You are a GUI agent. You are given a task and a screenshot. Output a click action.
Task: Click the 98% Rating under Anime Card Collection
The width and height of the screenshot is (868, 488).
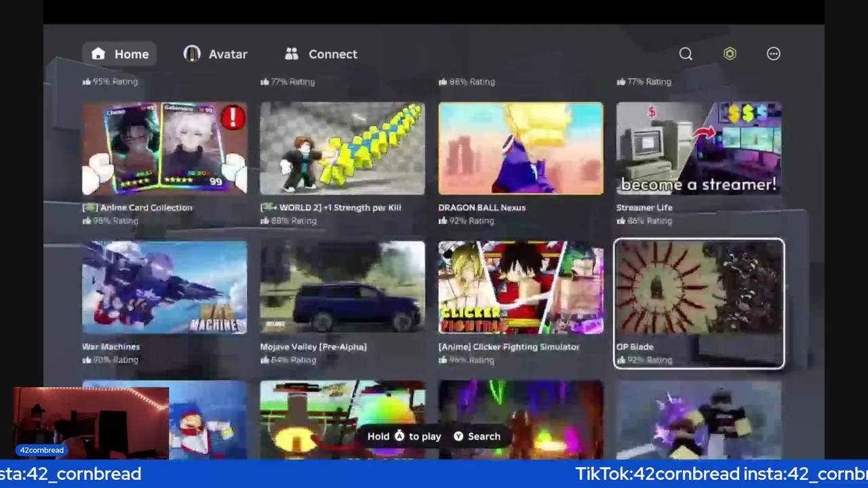[110, 221]
